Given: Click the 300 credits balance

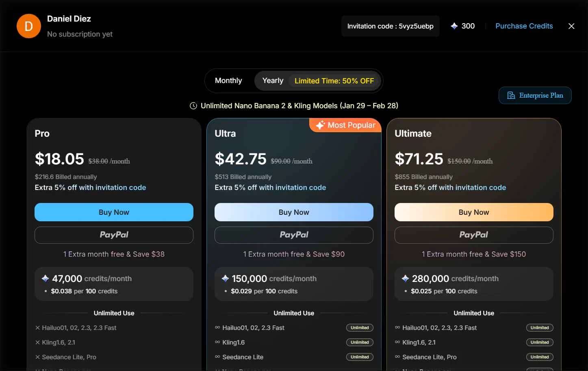Looking at the screenshot, I should pyautogui.click(x=468, y=26).
